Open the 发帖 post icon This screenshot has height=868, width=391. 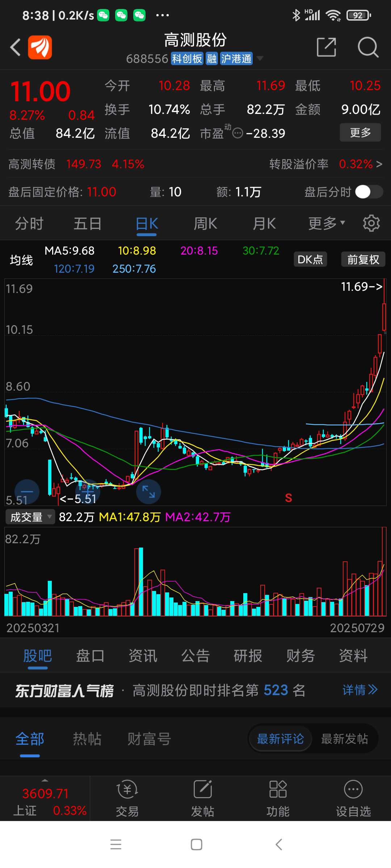tap(203, 799)
